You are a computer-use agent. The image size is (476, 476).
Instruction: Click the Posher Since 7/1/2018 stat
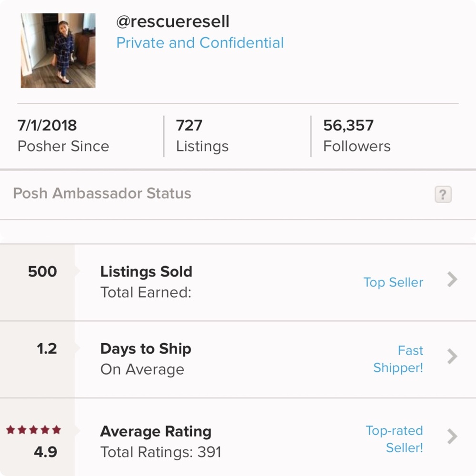tap(63, 136)
